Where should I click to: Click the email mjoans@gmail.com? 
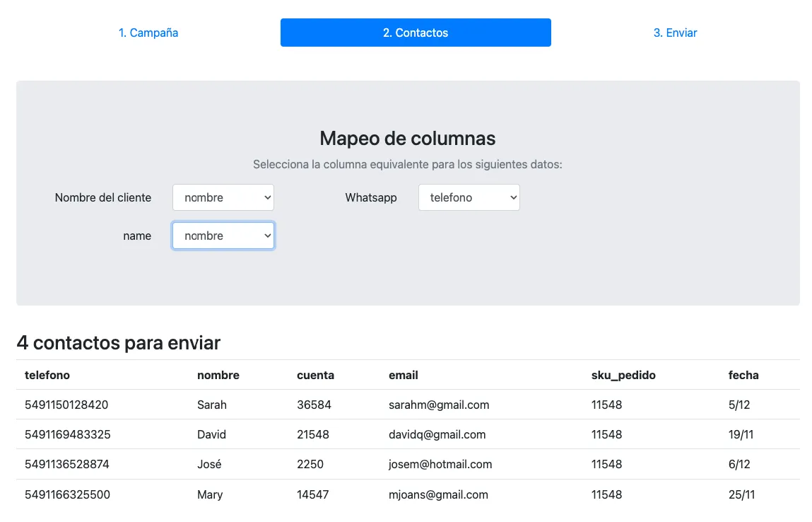pos(438,494)
